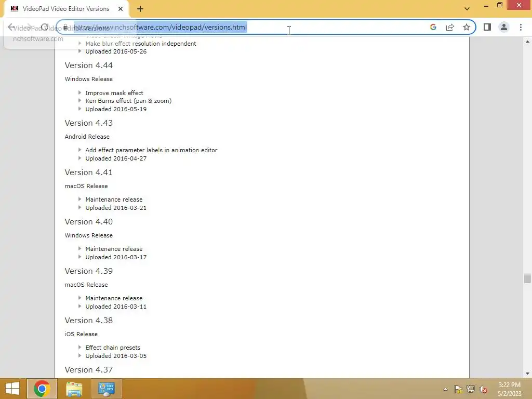Click the vertical scrollbar thumb
This screenshot has height=399, width=532.
coord(527,278)
